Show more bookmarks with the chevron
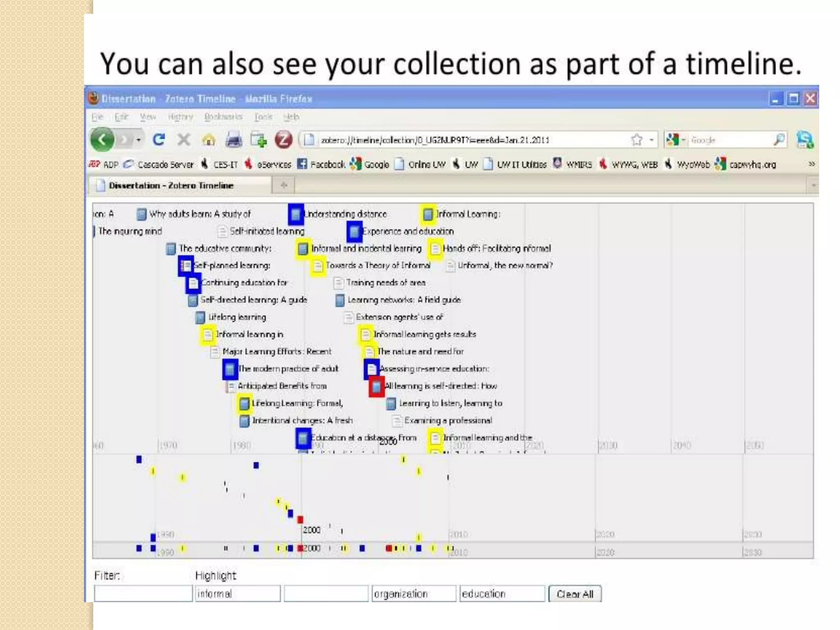 point(811,164)
